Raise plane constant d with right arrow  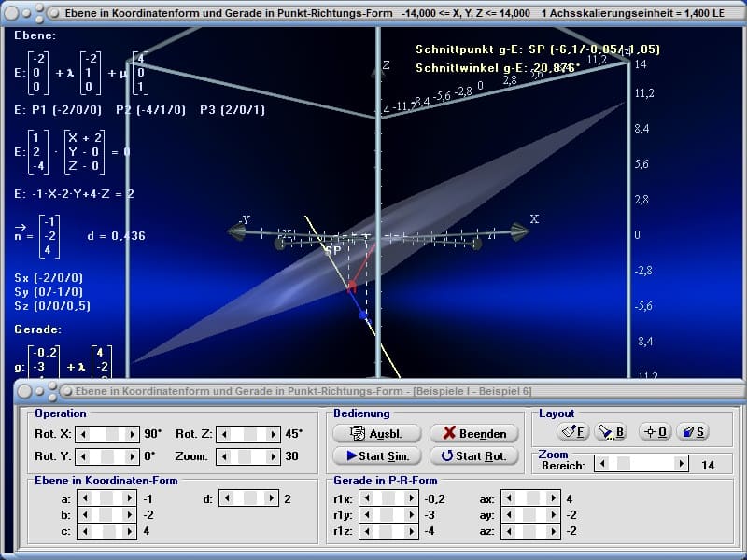click(x=271, y=498)
